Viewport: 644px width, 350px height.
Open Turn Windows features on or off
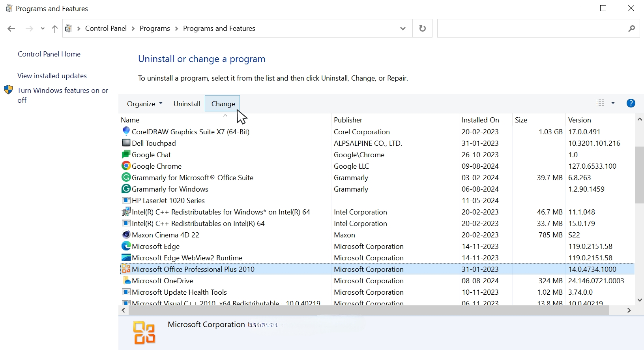pyautogui.click(x=63, y=95)
